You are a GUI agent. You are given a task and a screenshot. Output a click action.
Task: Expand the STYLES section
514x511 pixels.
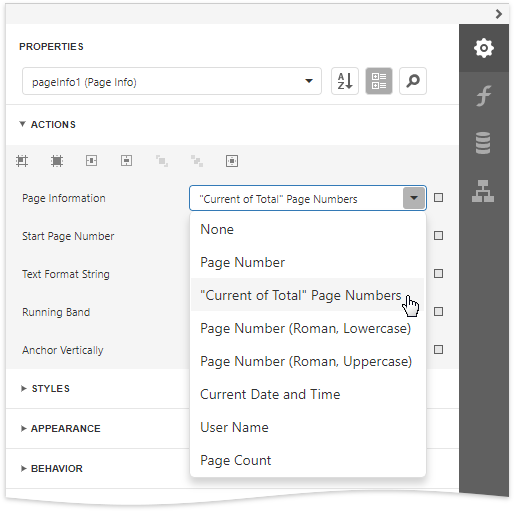point(45,389)
